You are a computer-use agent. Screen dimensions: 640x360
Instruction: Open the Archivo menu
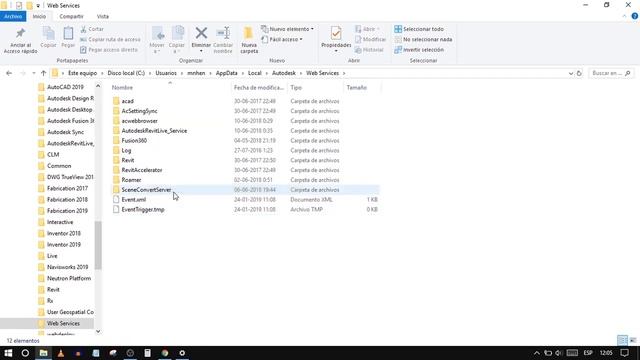point(13,16)
